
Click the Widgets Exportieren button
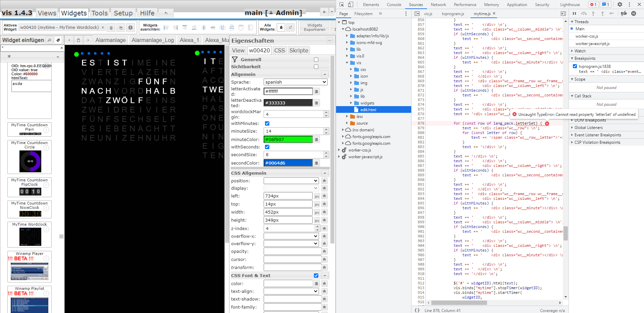coord(315,28)
